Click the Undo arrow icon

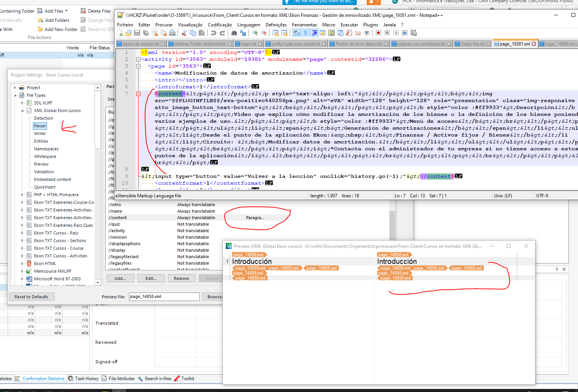click(x=214, y=33)
